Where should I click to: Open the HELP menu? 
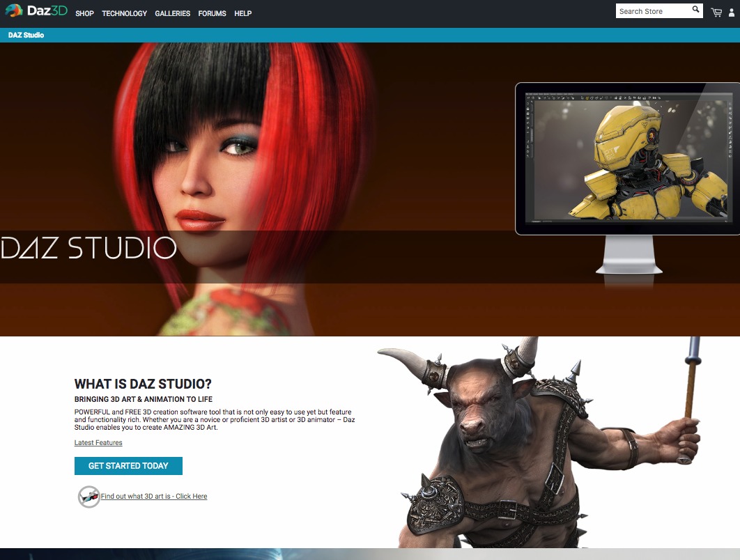243,14
